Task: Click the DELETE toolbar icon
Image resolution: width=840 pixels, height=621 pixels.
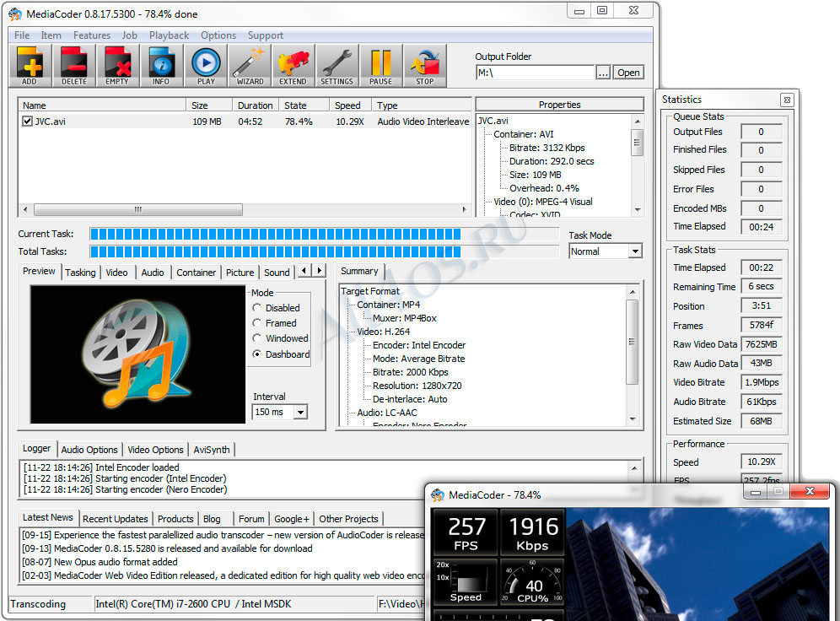Action: [74, 65]
